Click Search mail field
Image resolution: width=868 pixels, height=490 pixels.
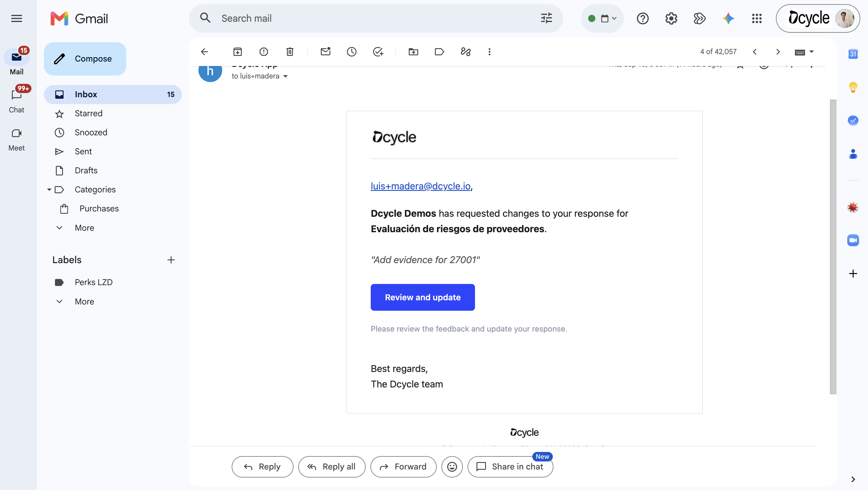[x=376, y=18]
